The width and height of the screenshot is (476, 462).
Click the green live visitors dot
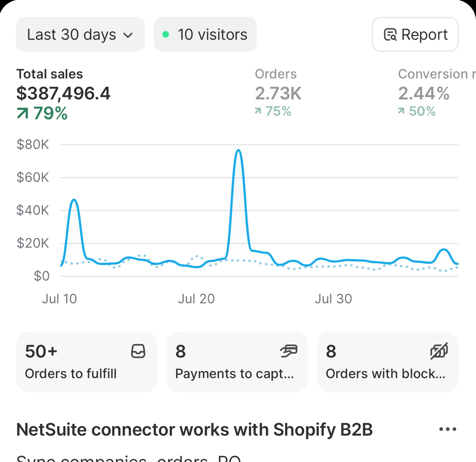pos(166,34)
